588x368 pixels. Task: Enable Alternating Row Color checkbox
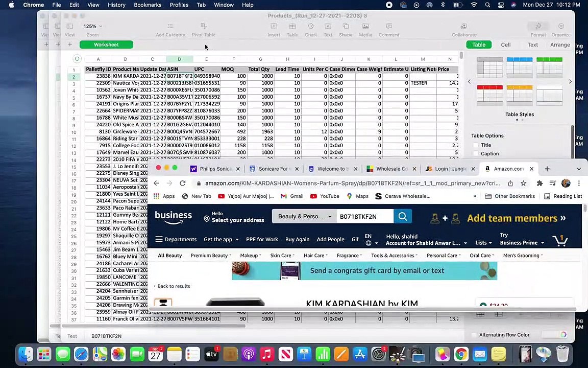click(474, 335)
